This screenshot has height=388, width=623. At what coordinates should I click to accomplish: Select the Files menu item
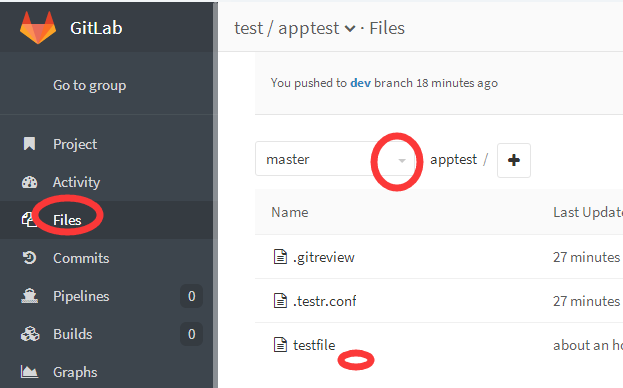(x=67, y=220)
